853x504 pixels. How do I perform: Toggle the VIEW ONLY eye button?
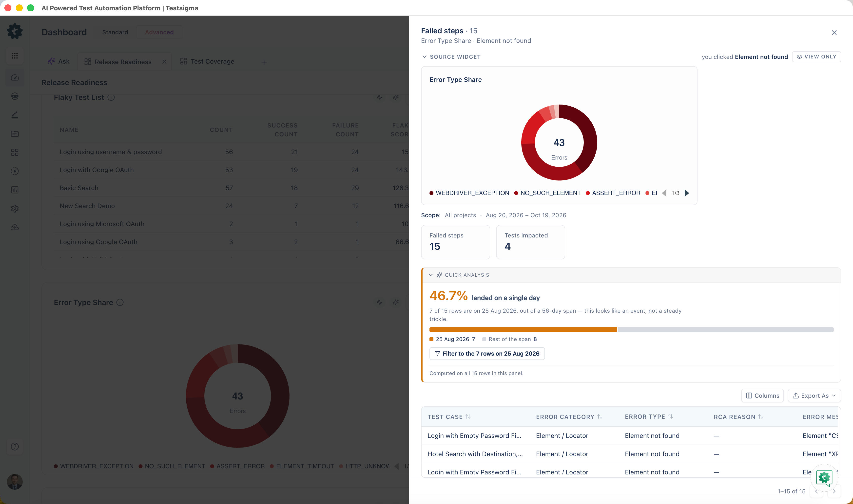click(816, 57)
